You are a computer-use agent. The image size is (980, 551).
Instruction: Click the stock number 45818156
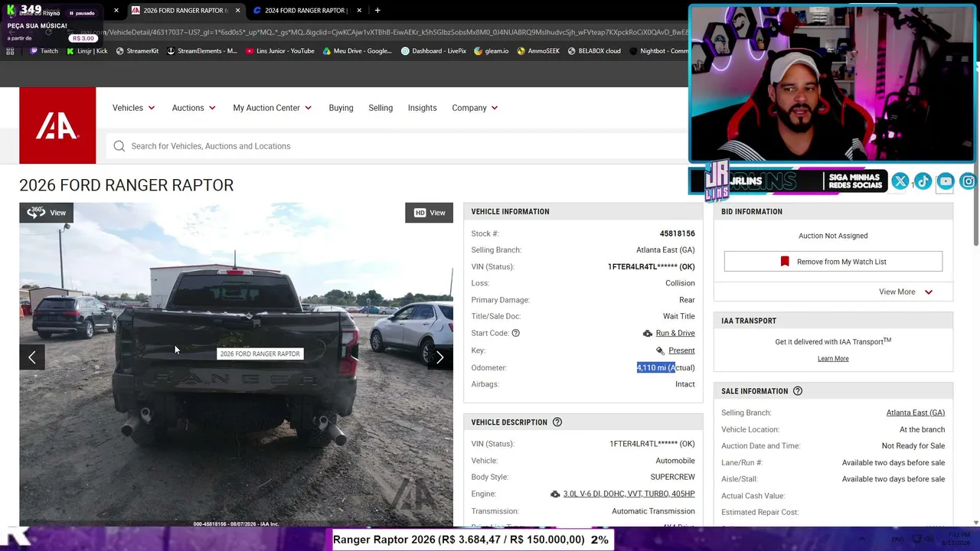pos(677,233)
